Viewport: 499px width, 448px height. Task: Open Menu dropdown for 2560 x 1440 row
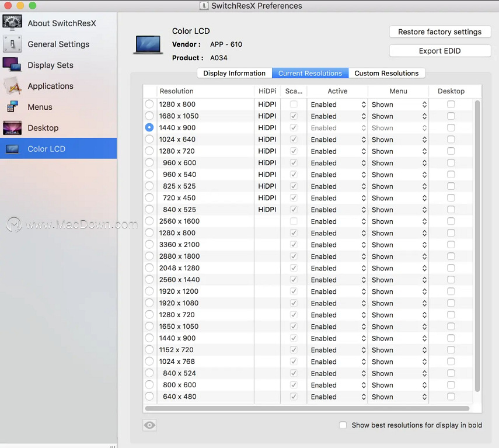coord(399,280)
